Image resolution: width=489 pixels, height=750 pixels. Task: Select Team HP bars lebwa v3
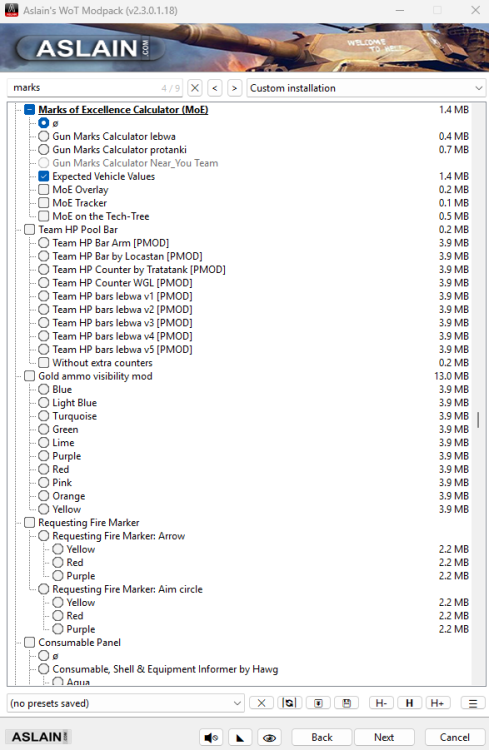pos(44,323)
